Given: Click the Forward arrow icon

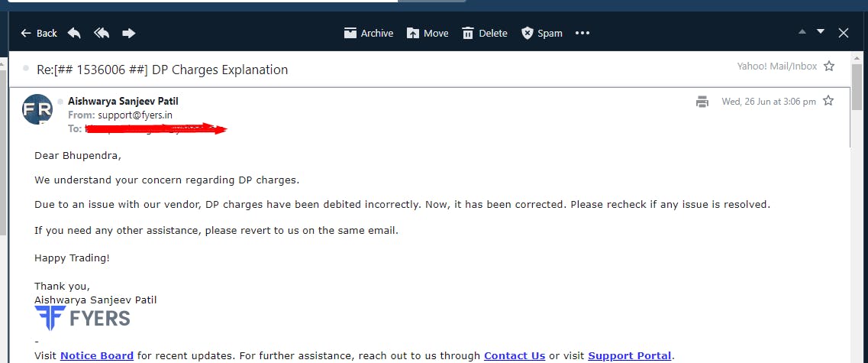Looking at the screenshot, I should click(128, 34).
